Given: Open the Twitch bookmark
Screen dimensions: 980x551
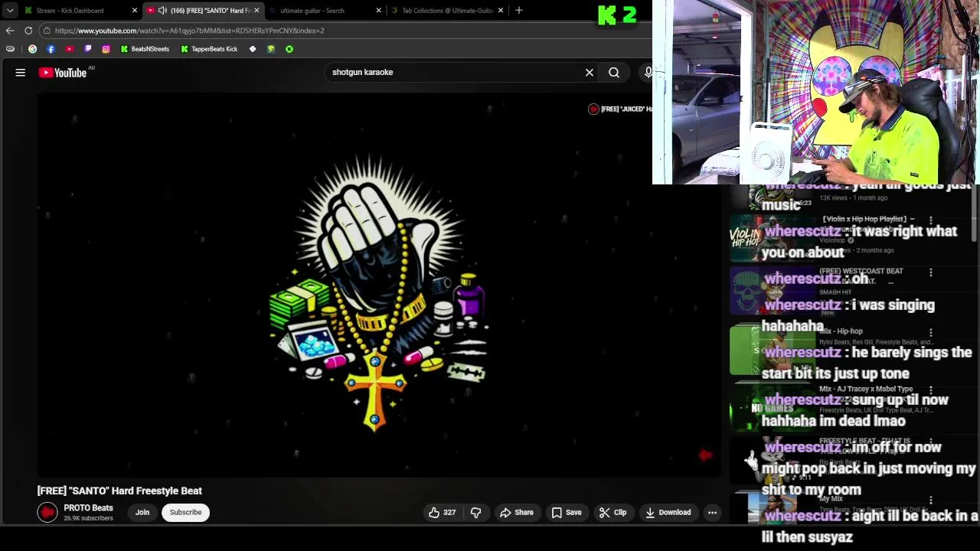Looking at the screenshot, I should click(87, 49).
